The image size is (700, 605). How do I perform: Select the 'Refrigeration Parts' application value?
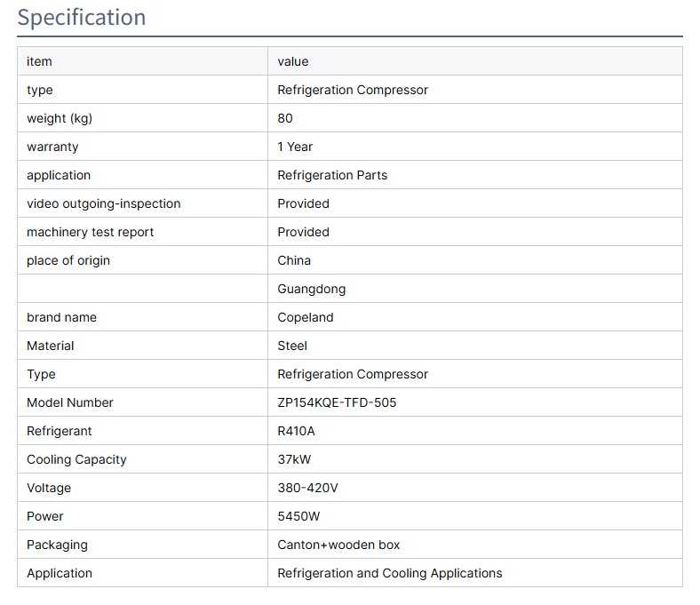click(332, 175)
